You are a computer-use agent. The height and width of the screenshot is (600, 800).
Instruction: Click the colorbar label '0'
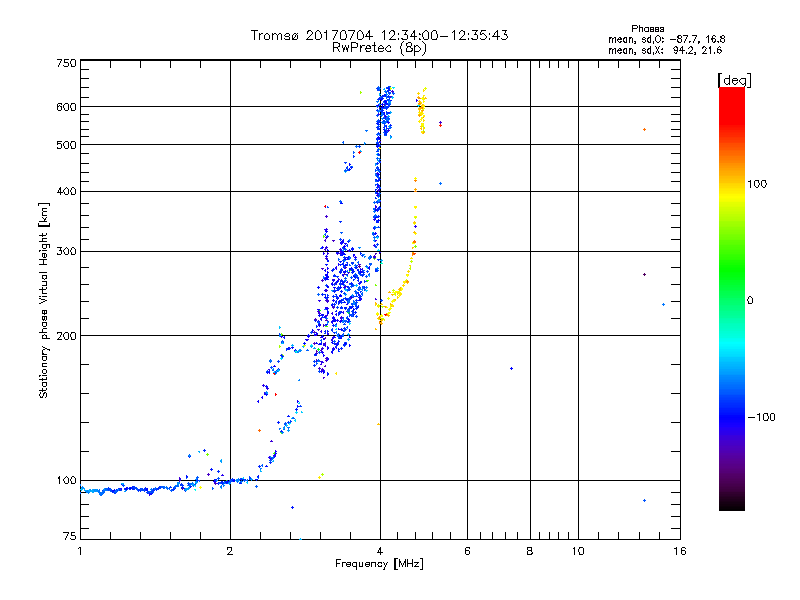click(750, 301)
